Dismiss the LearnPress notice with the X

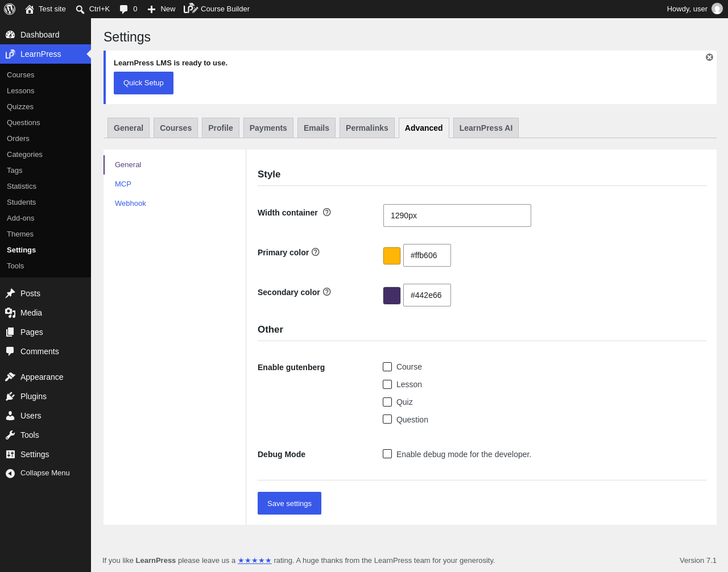709,57
